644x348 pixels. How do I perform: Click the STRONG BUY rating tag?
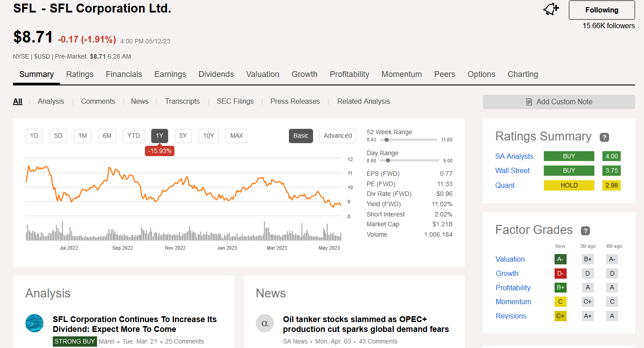coord(75,341)
